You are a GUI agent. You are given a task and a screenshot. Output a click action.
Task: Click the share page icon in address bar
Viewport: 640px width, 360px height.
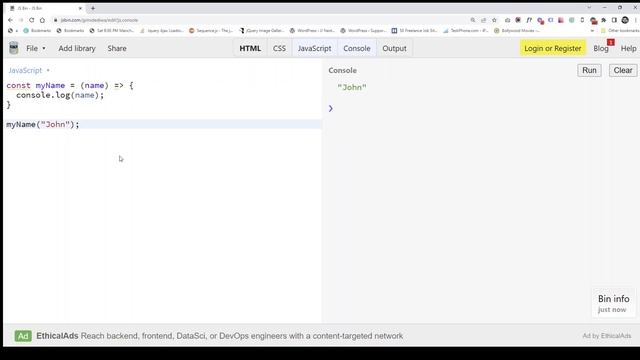tap(484, 20)
